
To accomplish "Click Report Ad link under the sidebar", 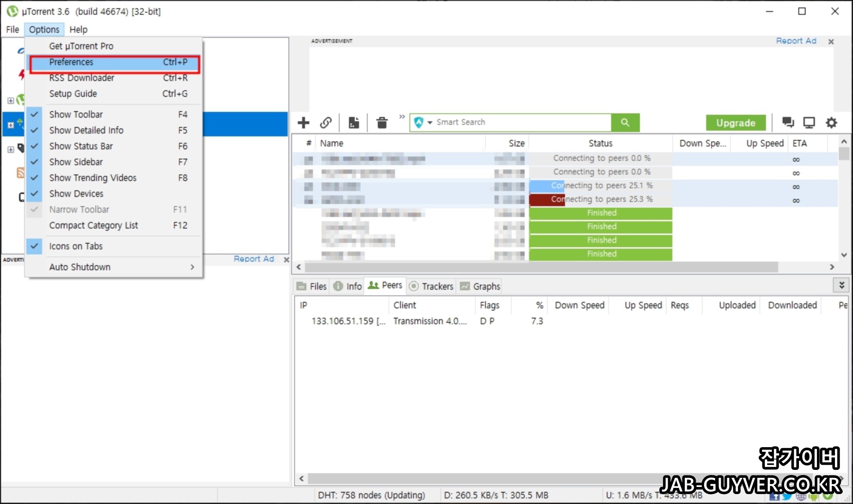I will pos(254,259).
